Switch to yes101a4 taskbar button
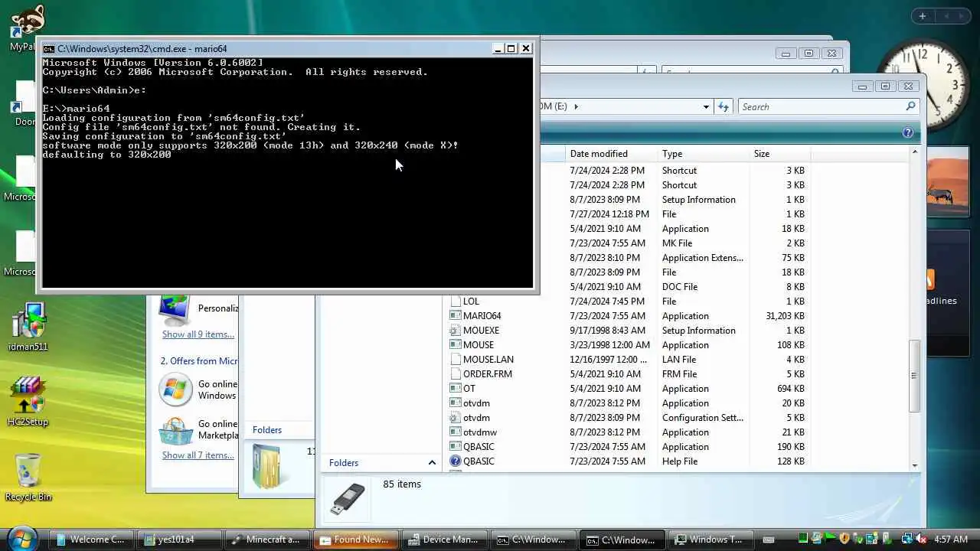 (179, 540)
